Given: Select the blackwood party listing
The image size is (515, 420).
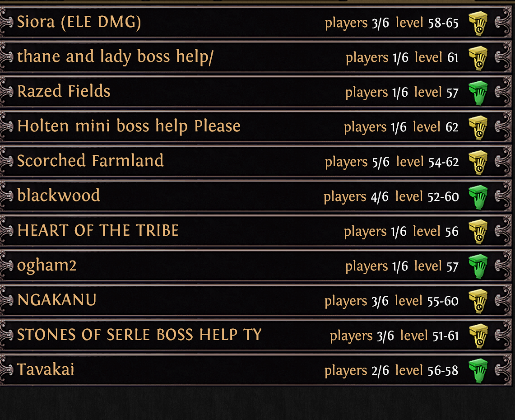Looking at the screenshot, I should [256, 196].
